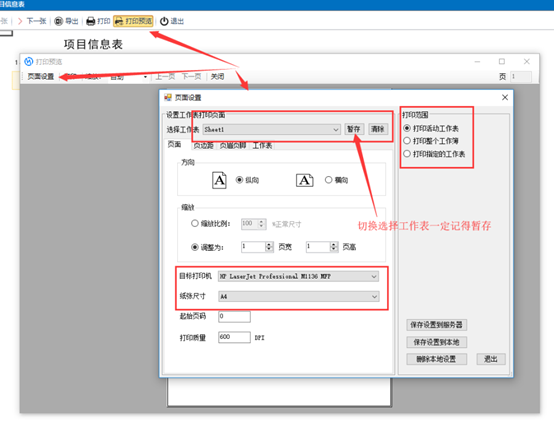Click the page number field in preview
The image size is (554, 422).
(x=520, y=76)
